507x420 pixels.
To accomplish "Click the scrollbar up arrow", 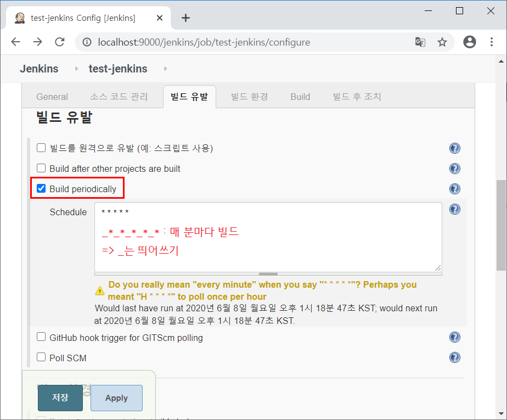I will point(501,61).
